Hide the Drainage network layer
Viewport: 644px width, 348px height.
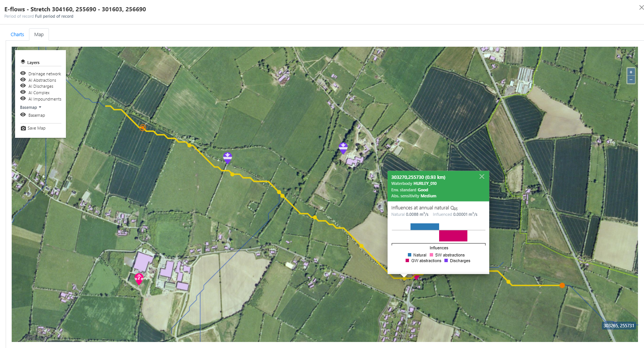pos(23,73)
